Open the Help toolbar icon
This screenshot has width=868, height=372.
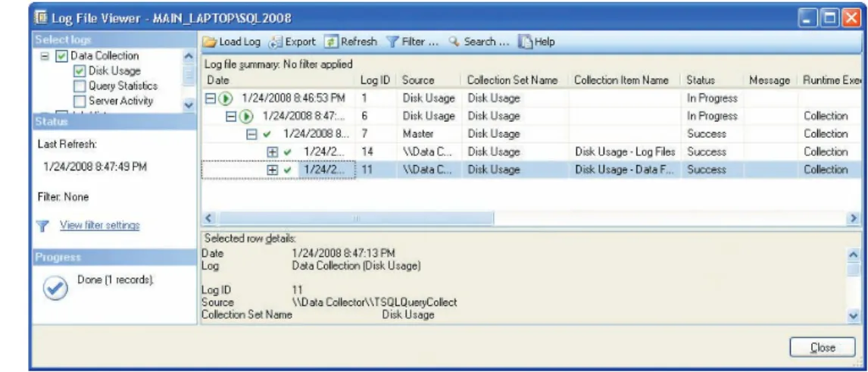526,42
